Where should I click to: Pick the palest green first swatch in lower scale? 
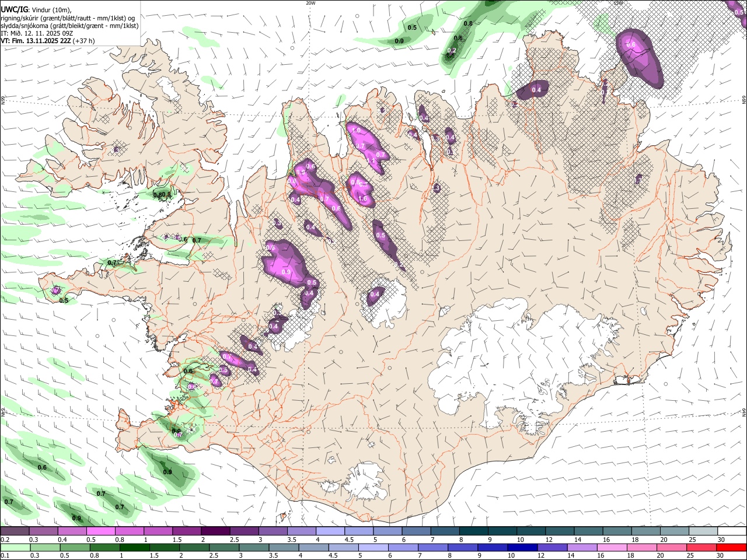[x=15, y=548]
